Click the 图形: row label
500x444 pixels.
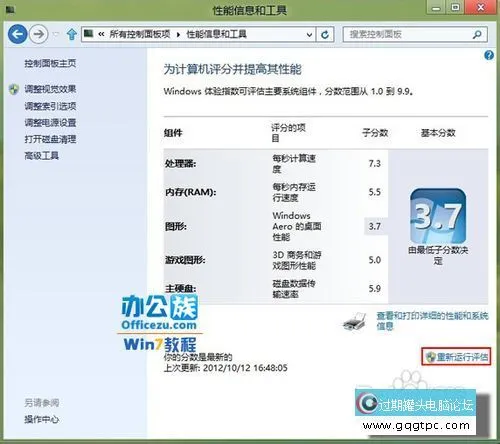coord(176,227)
